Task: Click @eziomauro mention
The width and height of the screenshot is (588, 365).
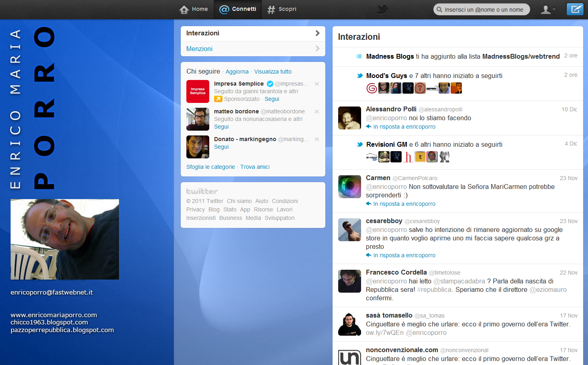Action: pos(548,290)
